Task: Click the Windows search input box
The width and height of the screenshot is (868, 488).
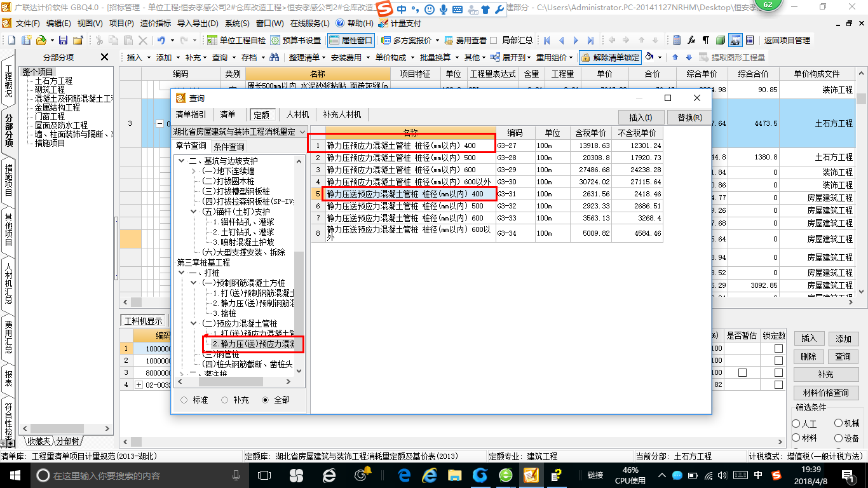Action: 139,475
